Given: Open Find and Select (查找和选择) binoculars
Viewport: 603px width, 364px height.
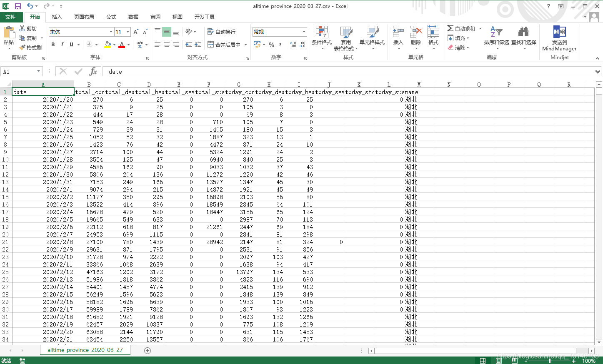Looking at the screenshot, I should (x=524, y=38).
